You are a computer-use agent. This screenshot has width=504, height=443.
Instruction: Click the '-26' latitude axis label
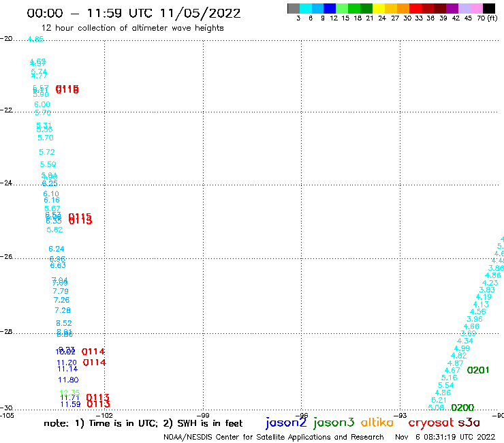coord(6,256)
